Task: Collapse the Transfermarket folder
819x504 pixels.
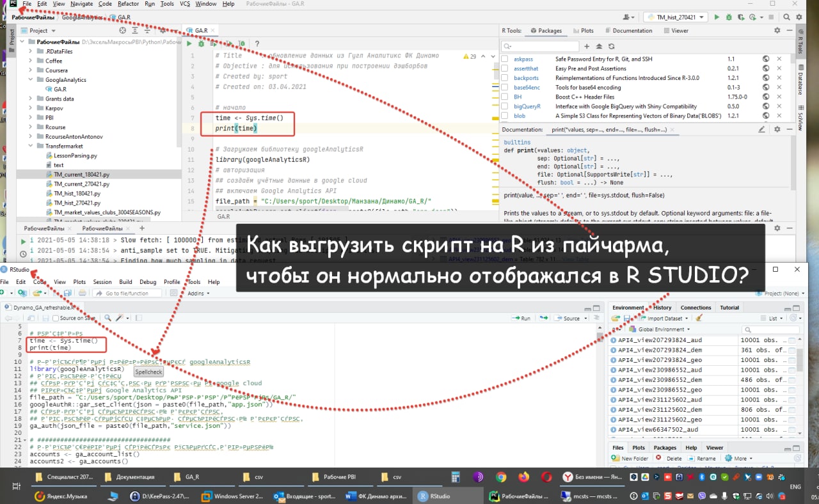Action: click(x=31, y=146)
